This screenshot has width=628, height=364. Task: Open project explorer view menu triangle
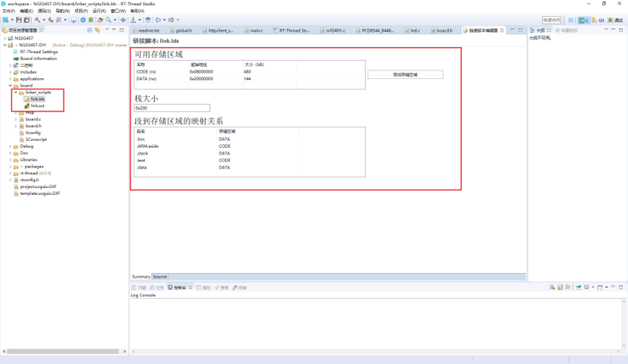107,30
